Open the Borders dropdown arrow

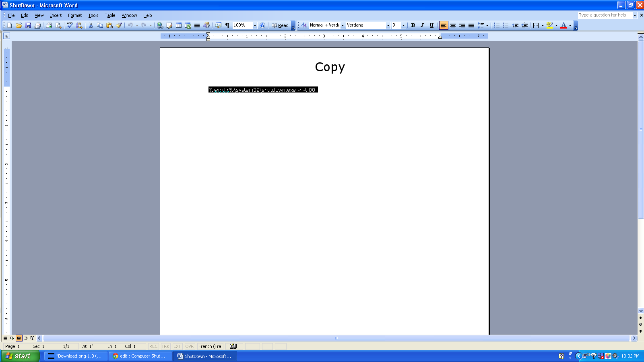coord(543,25)
